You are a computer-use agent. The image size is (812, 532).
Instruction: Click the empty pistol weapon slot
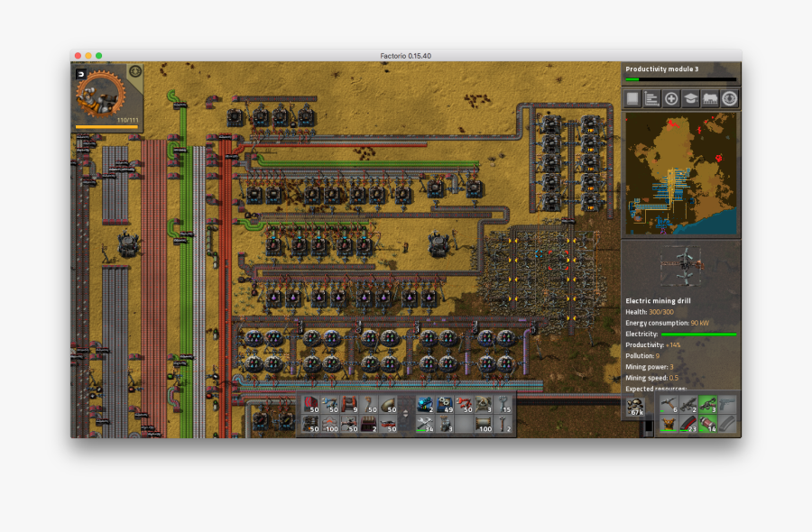tap(727, 406)
